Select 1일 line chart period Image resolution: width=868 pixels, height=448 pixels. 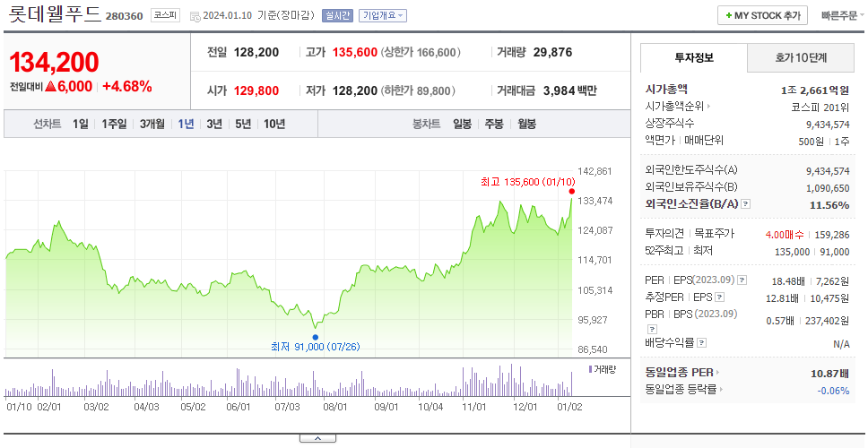[x=81, y=124]
